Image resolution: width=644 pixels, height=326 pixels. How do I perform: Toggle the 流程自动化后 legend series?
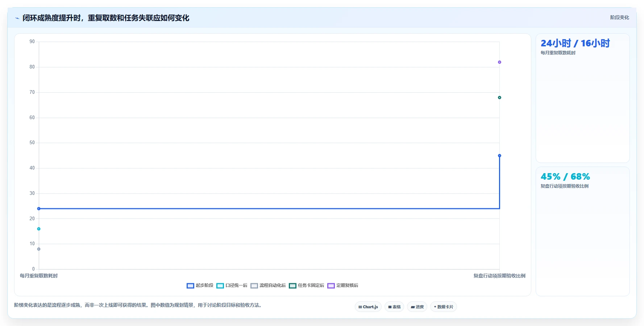(268, 285)
